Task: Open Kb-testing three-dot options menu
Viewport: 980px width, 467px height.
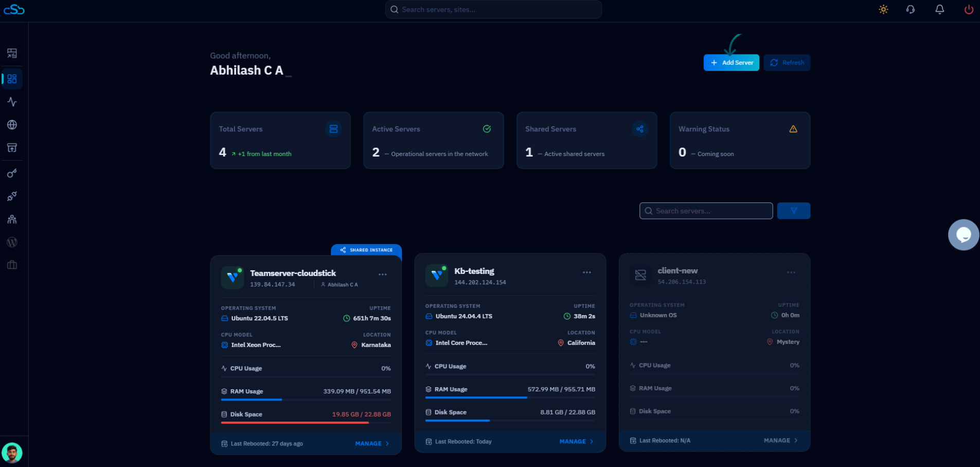Action: pyautogui.click(x=586, y=272)
